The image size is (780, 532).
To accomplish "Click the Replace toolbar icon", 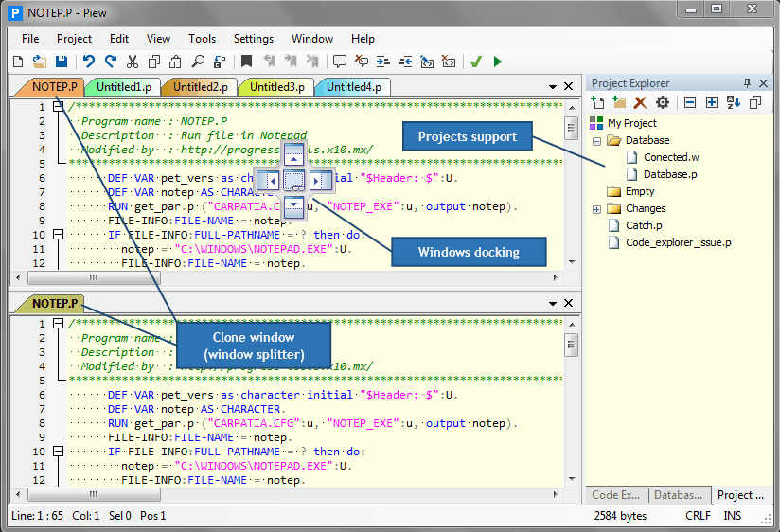I will pos(220,62).
